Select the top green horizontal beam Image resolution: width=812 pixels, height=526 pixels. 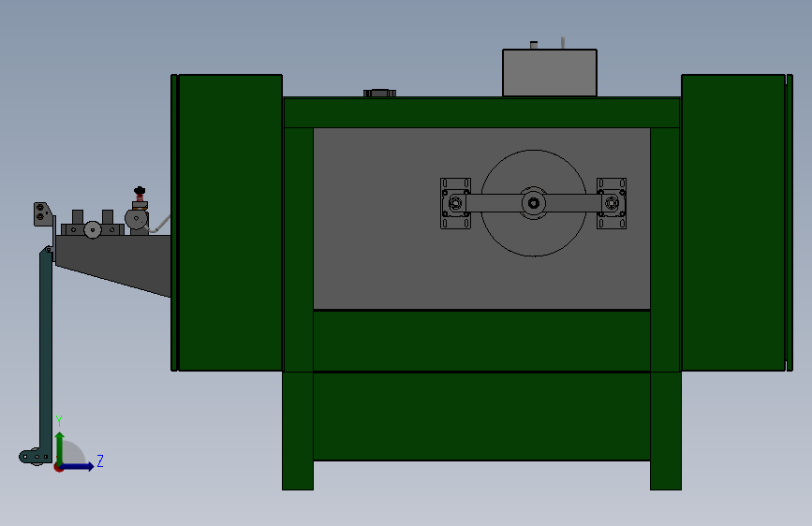click(481, 112)
